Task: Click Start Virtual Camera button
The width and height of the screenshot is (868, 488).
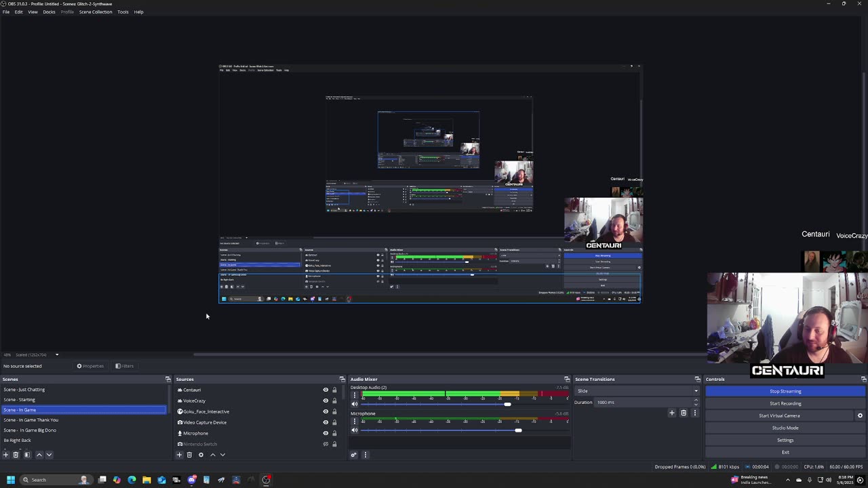Action: (x=780, y=415)
